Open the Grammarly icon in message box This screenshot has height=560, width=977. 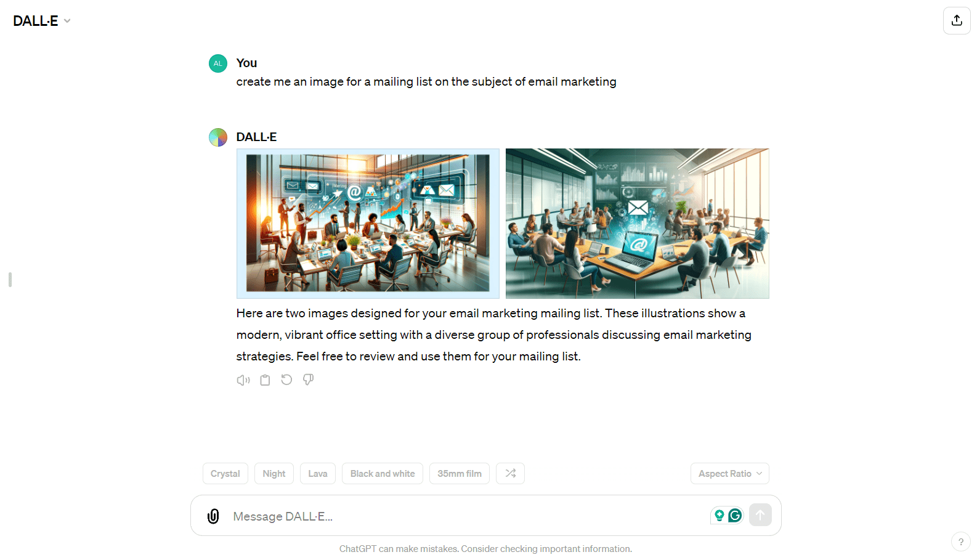(x=735, y=515)
